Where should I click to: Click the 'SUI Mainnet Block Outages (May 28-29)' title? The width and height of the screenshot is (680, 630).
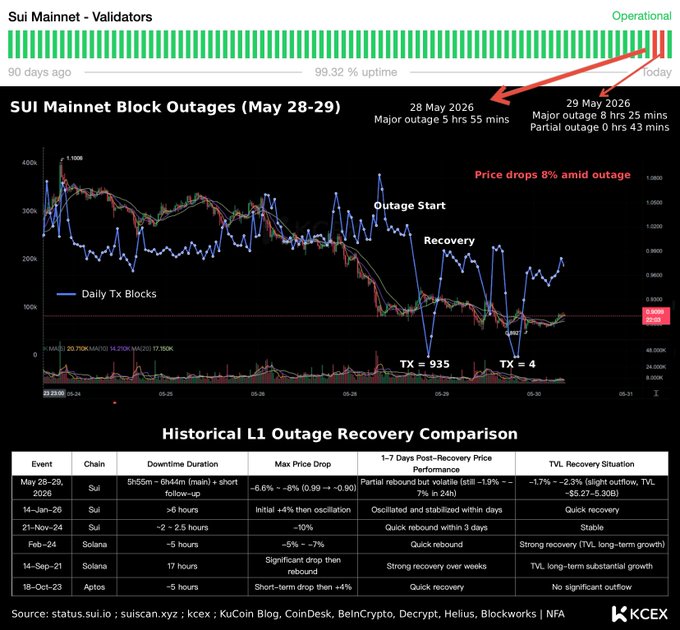coord(175,107)
